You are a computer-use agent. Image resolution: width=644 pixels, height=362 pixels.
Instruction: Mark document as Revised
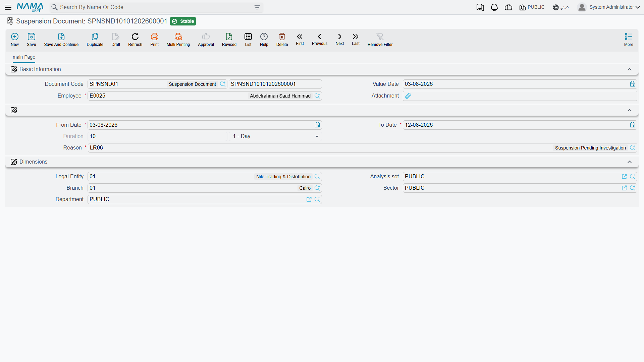point(229,39)
